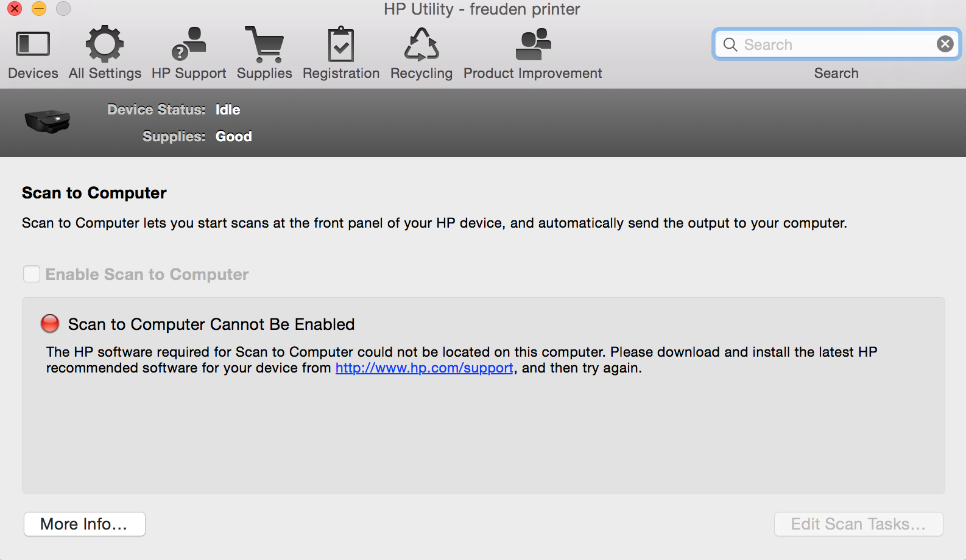Minimize the HP Utility window
The width and height of the screenshot is (966, 560).
tap(39, 9)
